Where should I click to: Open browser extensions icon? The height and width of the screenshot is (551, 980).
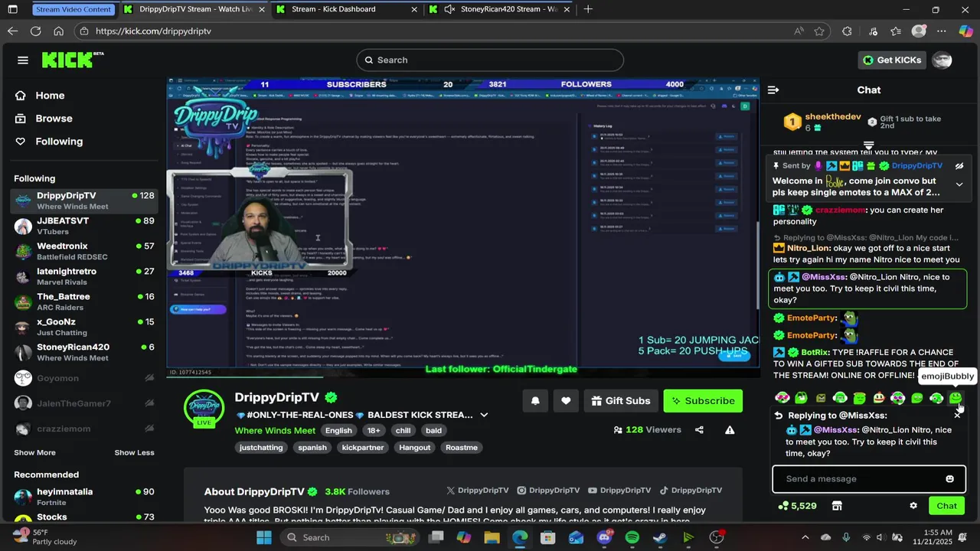point(847,31)
